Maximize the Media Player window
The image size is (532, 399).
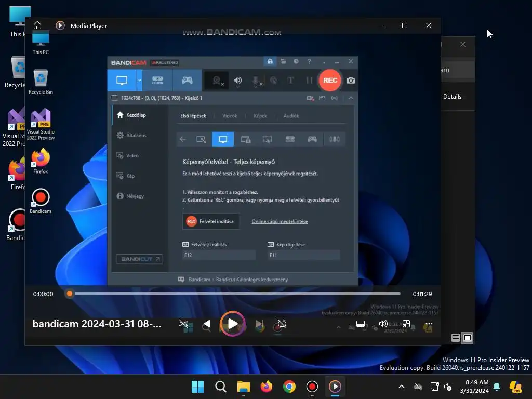pyautogui.click(x=404, y=25)
